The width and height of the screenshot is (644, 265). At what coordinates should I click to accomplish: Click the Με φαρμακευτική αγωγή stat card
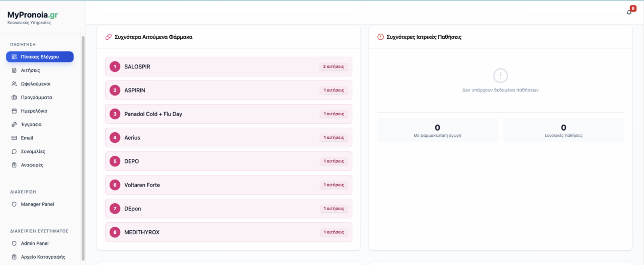pos(437,130)
